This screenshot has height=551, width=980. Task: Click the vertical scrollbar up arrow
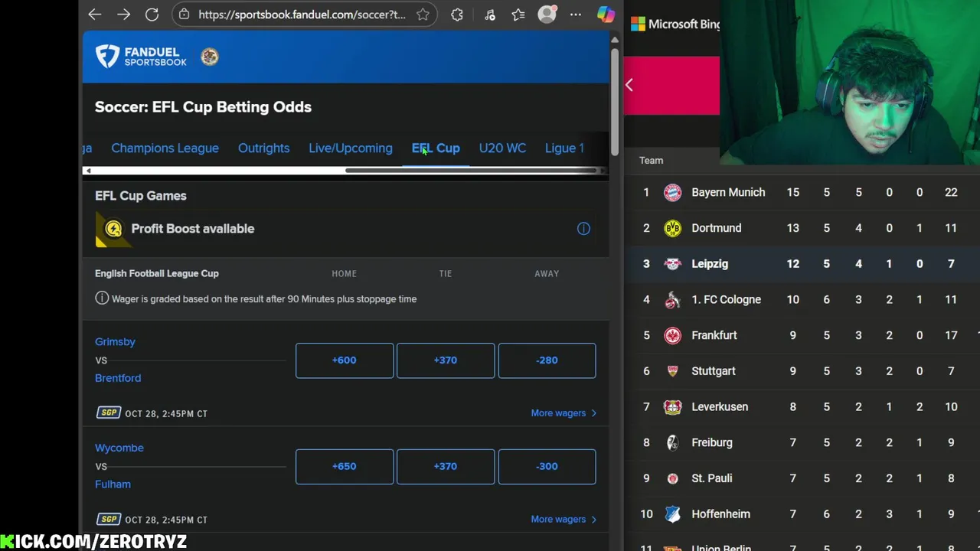[x=614, y=38]
